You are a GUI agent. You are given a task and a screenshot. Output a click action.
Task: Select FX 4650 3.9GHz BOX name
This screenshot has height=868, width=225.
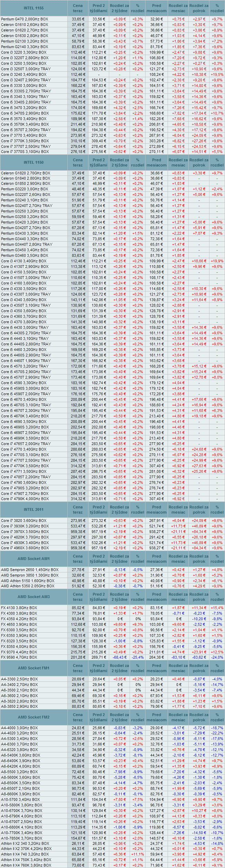19,624
